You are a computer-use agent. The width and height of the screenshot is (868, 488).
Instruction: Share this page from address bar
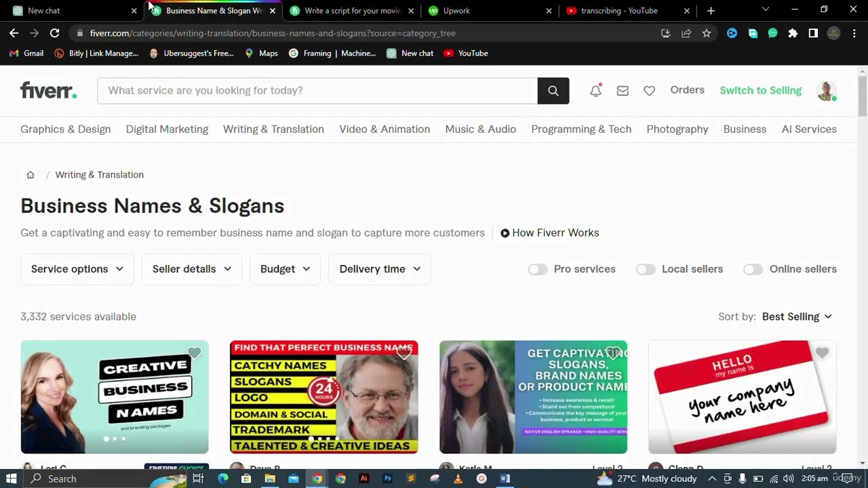[x=686, y=33]
